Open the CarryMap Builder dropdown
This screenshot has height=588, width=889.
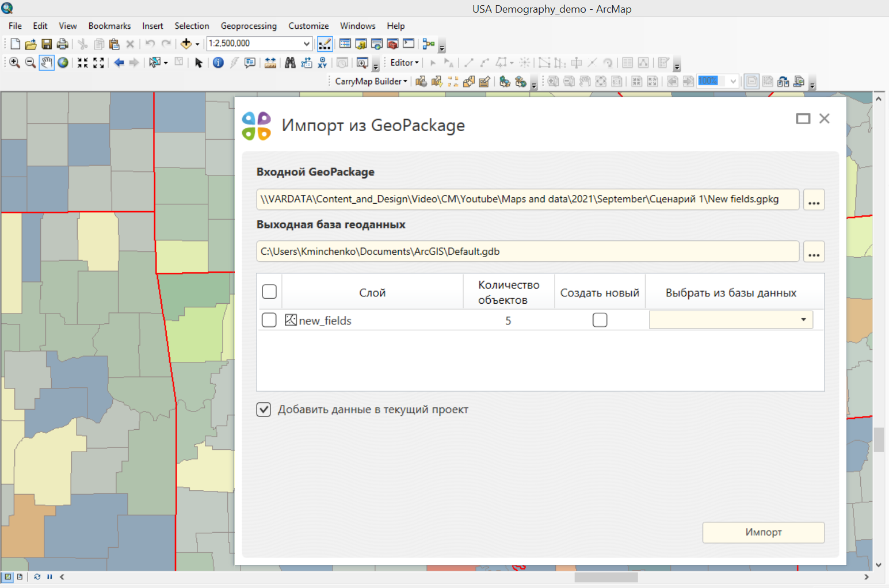point(371,81)
